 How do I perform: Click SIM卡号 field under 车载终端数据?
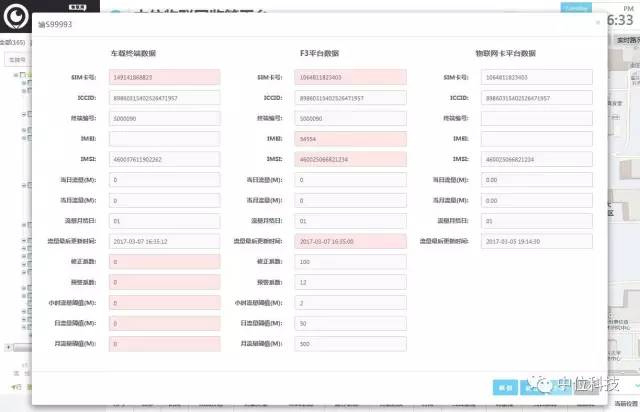point(164,77)
